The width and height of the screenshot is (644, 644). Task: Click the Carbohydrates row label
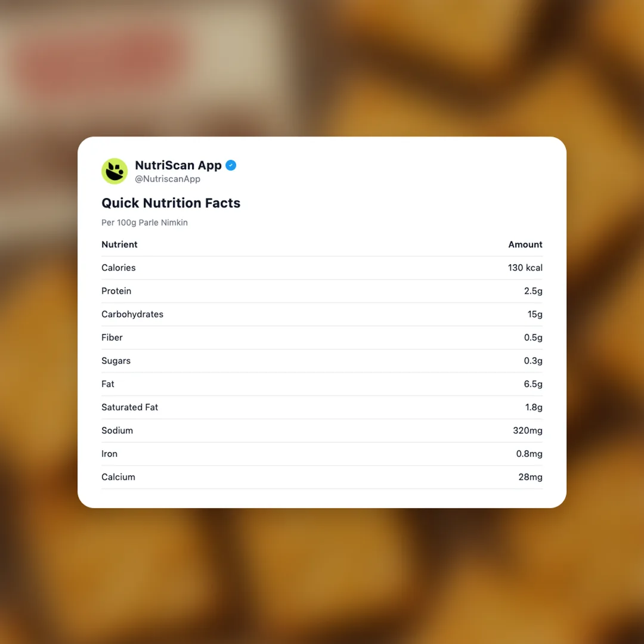tap(132, 314)
